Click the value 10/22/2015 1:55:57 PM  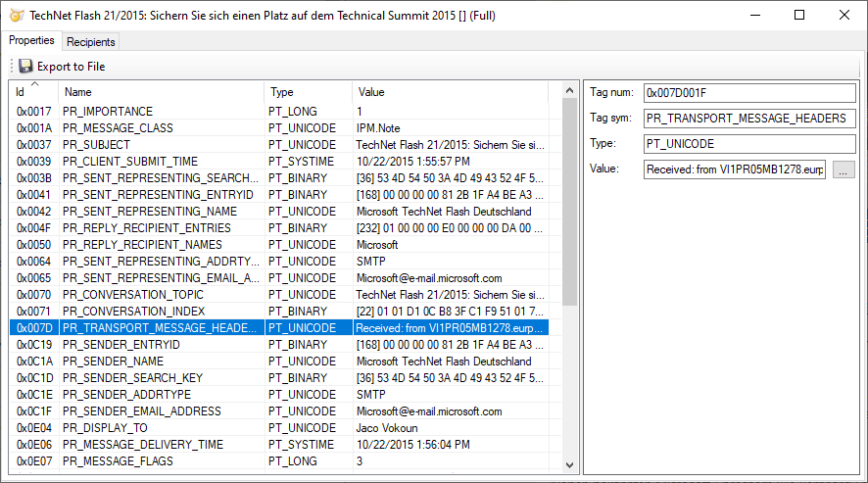(413, 162)
